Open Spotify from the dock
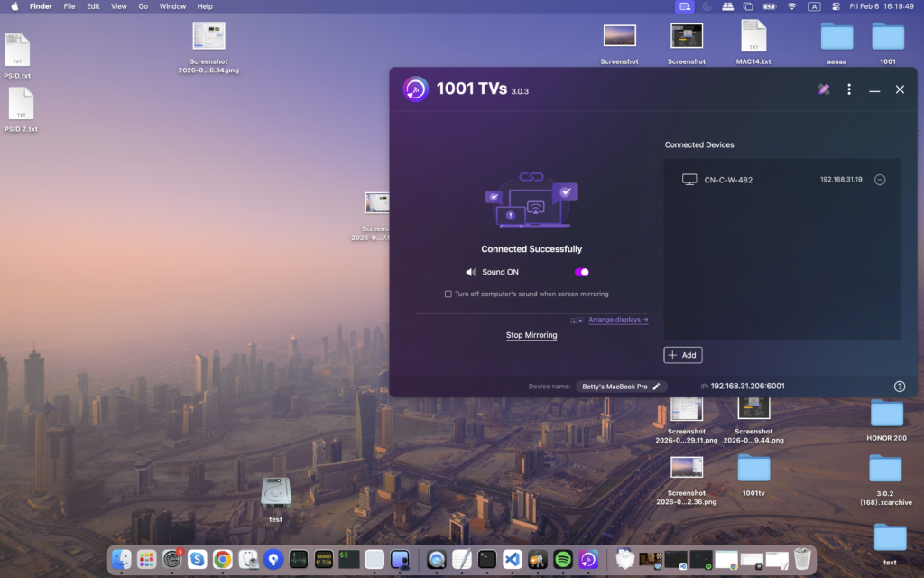This screenshot has width=924, height=578. point(563,559)
